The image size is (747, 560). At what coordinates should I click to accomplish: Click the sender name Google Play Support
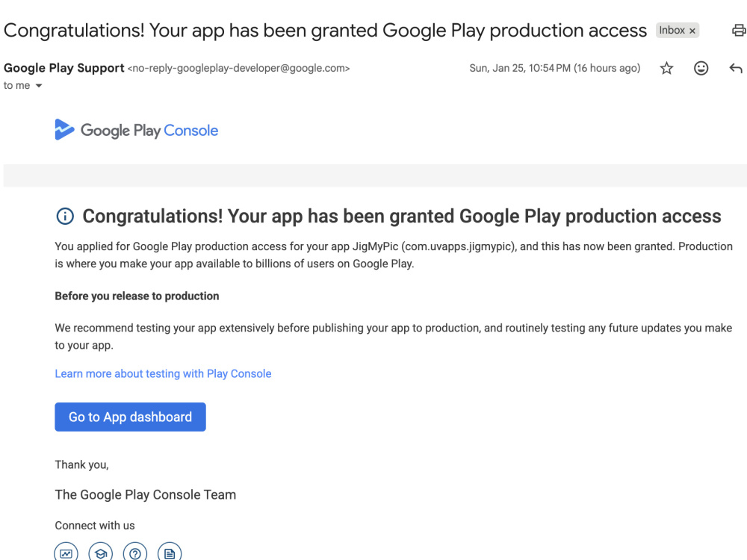(x=63, y=68)
